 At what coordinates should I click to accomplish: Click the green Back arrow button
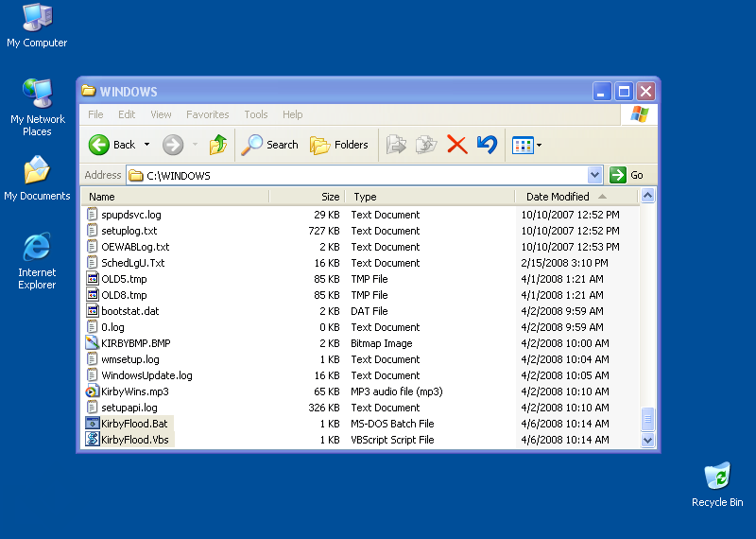click(x=99, y=145)
